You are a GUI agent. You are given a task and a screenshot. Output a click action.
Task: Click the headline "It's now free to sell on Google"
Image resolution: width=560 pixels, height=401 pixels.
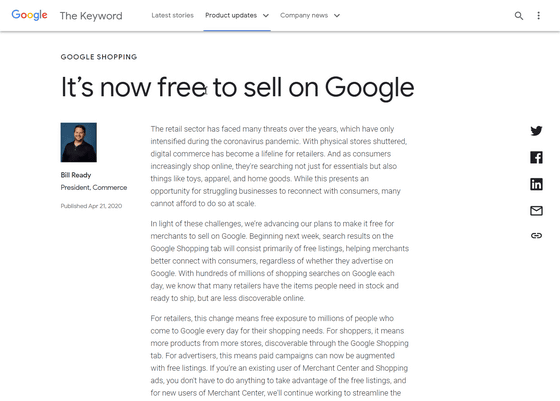(238, 87)
